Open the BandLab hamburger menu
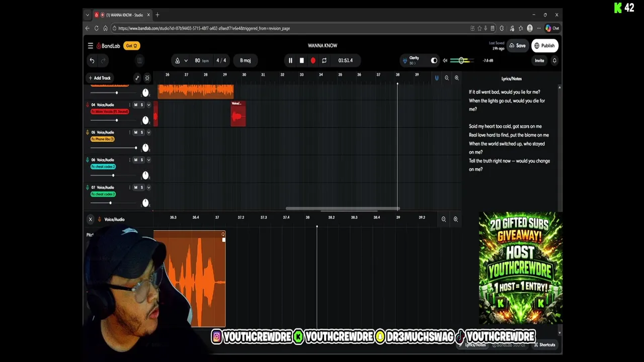 (91, 46)
